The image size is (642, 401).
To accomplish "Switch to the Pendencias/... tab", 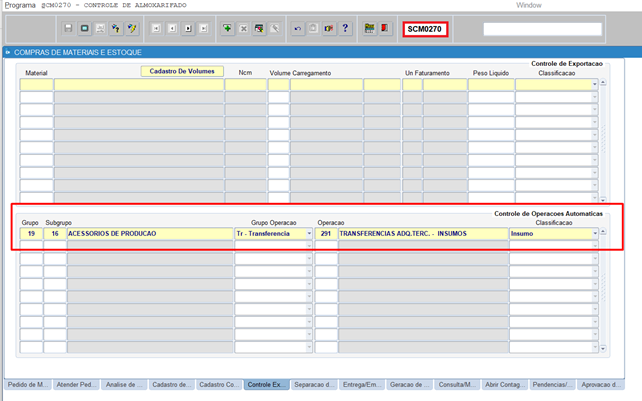I will coord(552,385).
